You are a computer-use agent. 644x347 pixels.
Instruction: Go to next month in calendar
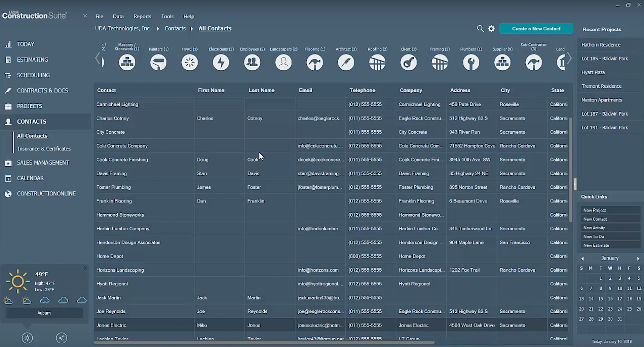[638, 258]
